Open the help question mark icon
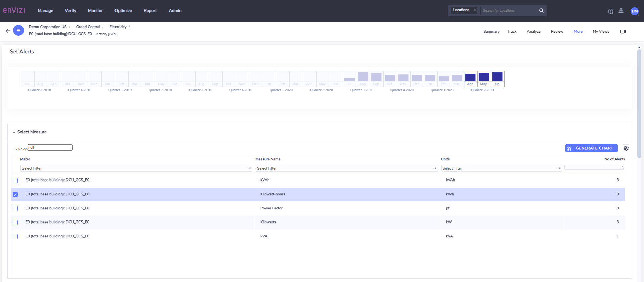Image resolution: width=644 pixels, height=282 pixels. pyautogui.click(x=610, y=11)
